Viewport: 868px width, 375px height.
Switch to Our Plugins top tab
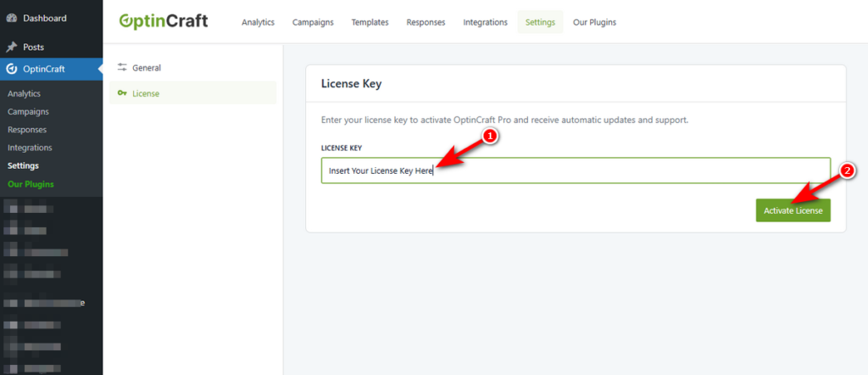(594, 22)
